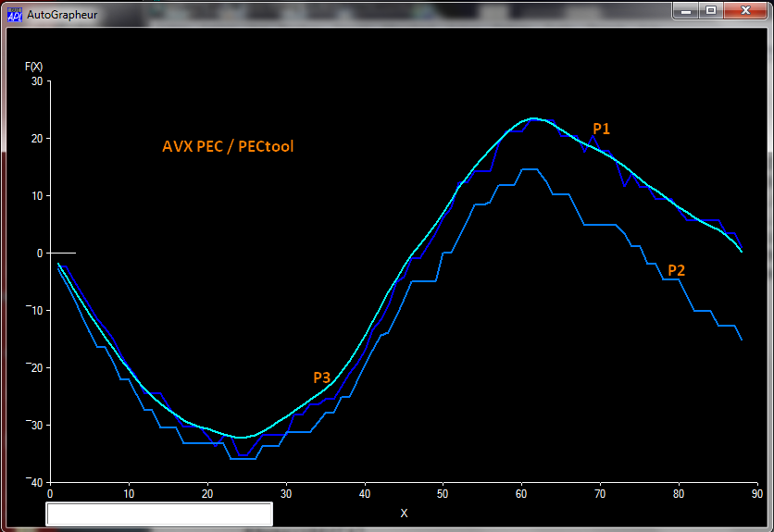Close the AutoGrapheur window
The width and height of the screenshot is (774, 532).
(743, 10)
